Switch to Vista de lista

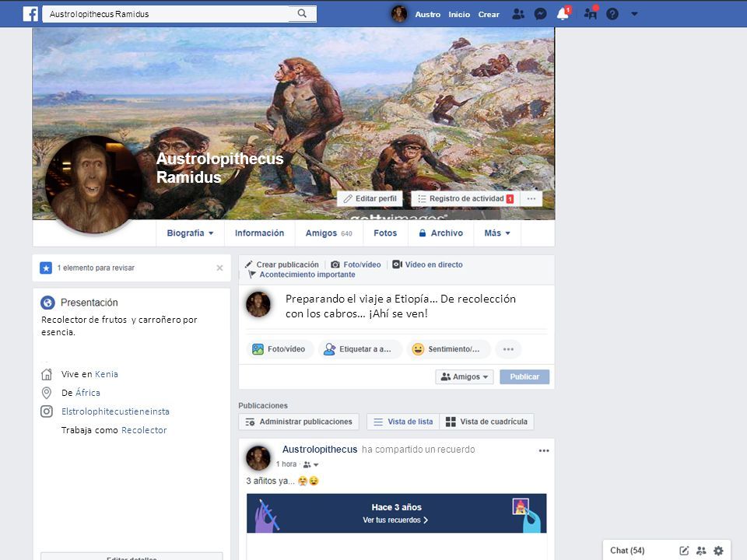[x=403, y=422]
